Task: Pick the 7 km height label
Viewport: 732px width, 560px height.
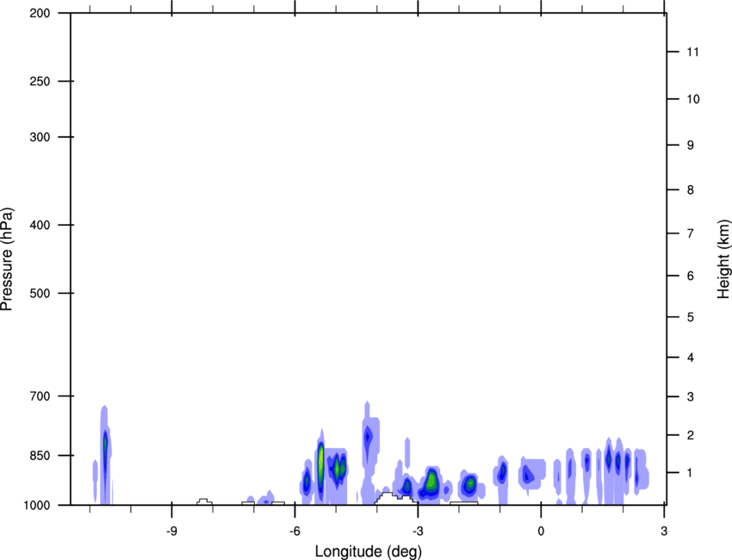Action: [x=691, y=233]
